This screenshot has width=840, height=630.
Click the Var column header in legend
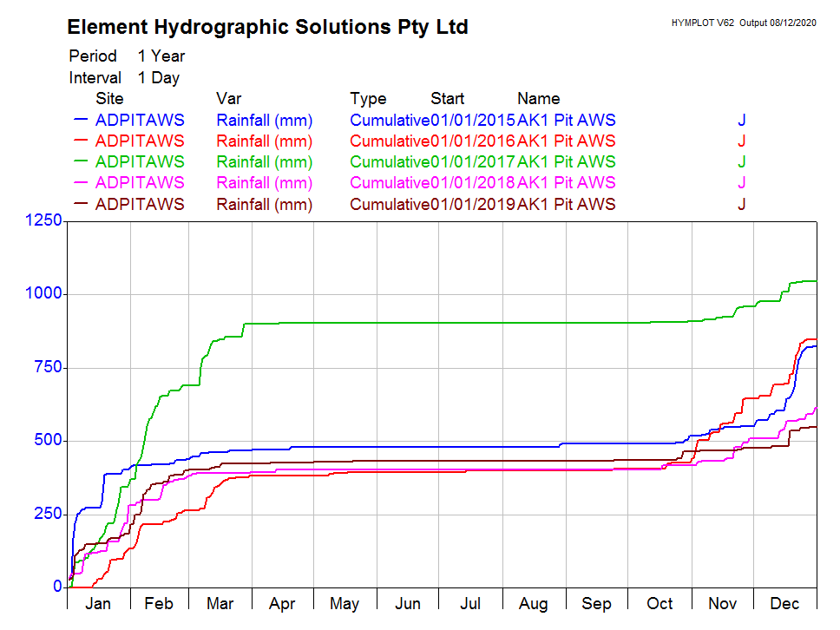[228, 99]
